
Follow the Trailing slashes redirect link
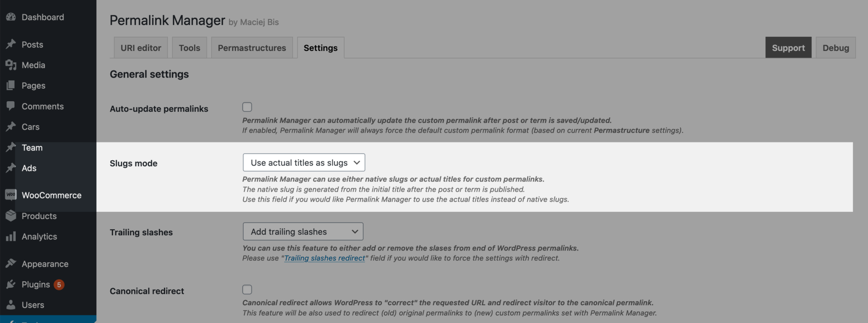pyautogui.click(x=324, y=258)
